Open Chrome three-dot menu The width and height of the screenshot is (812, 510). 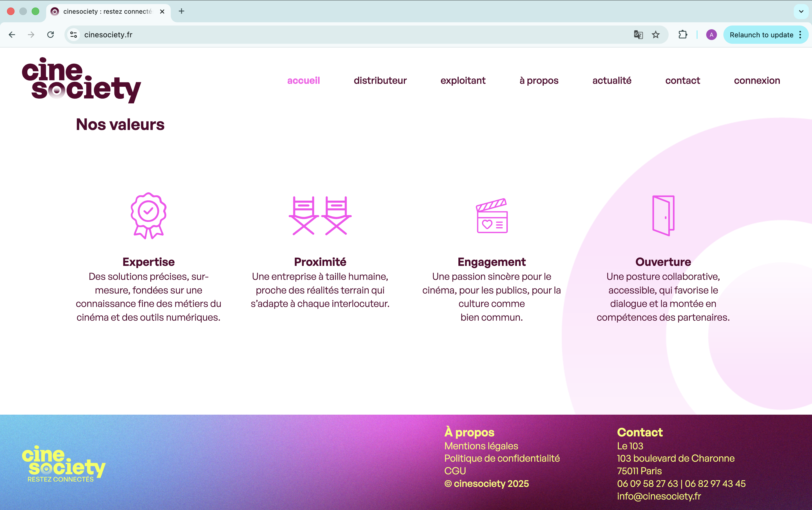[800, 35]
